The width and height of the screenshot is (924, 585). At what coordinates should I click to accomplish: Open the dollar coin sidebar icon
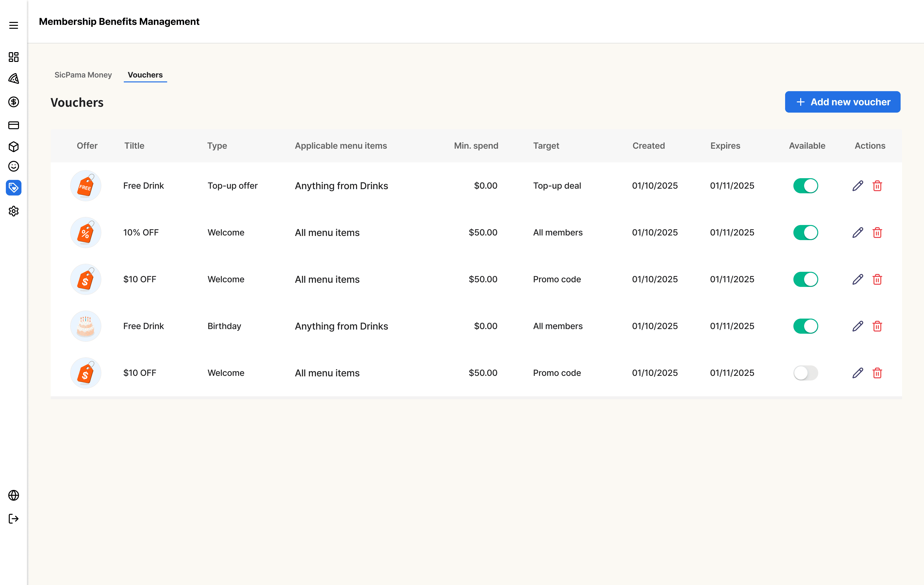[13, 102]
